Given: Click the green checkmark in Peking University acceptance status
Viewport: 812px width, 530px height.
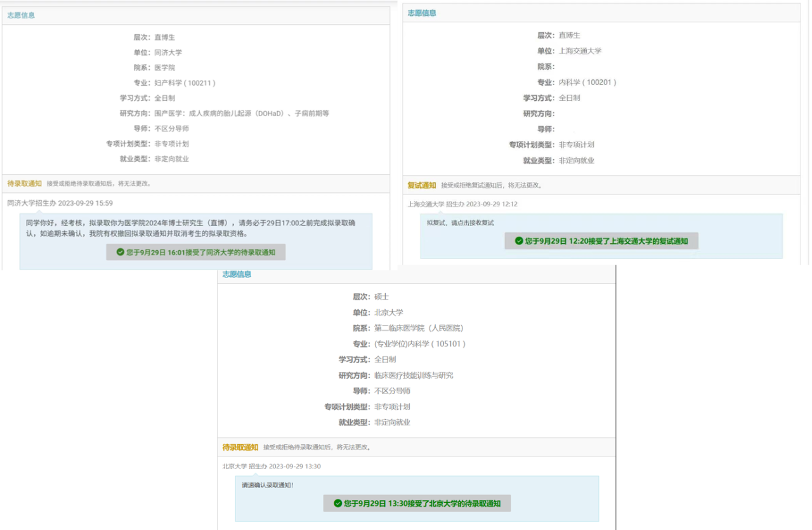Looking at the screenshot, I should tap(337, 503).
